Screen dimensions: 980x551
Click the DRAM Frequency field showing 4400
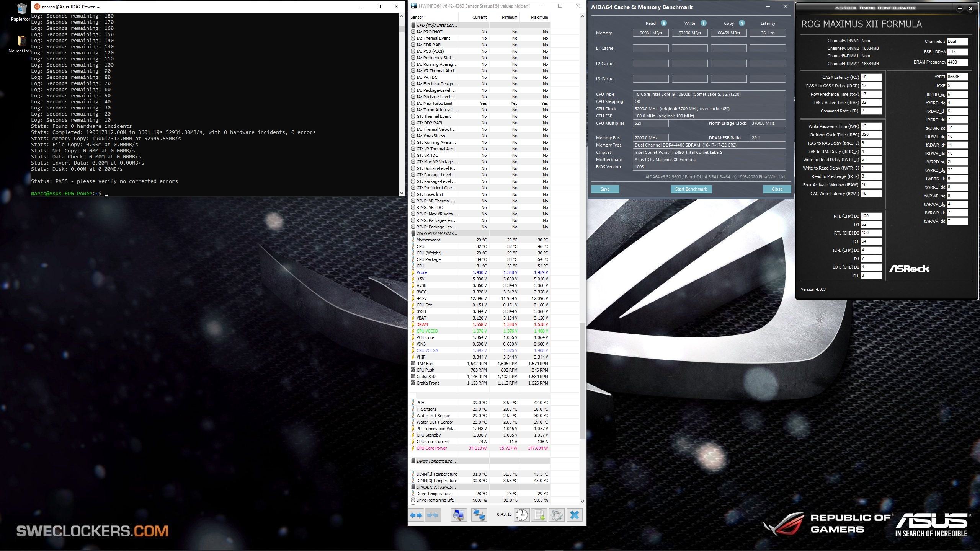(957, 62)
